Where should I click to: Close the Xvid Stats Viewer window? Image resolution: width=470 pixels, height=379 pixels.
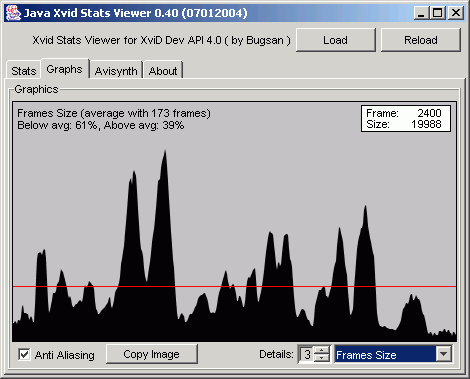pos(455,13)
